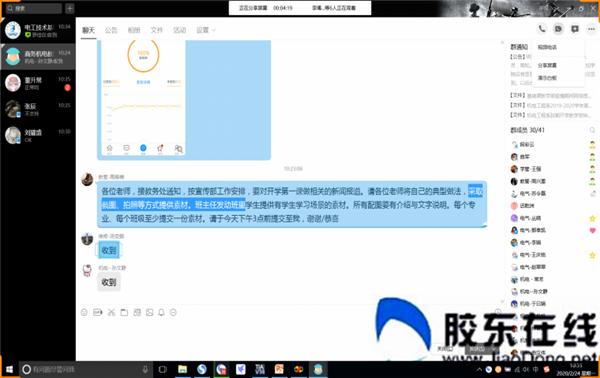Image resolution: width=600 pixels, height=378 pixels.
Task: Choose 视频电话 from the popup menu
Action: coord(547,47)
